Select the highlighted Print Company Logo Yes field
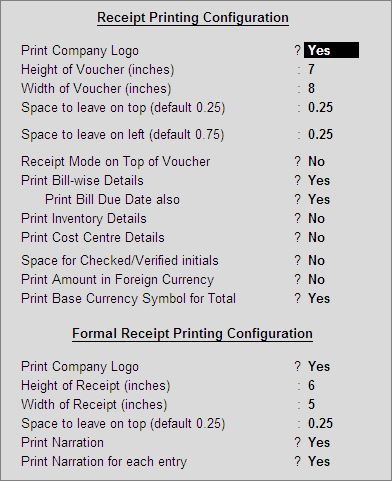392x481 pixels. [331, 50]
